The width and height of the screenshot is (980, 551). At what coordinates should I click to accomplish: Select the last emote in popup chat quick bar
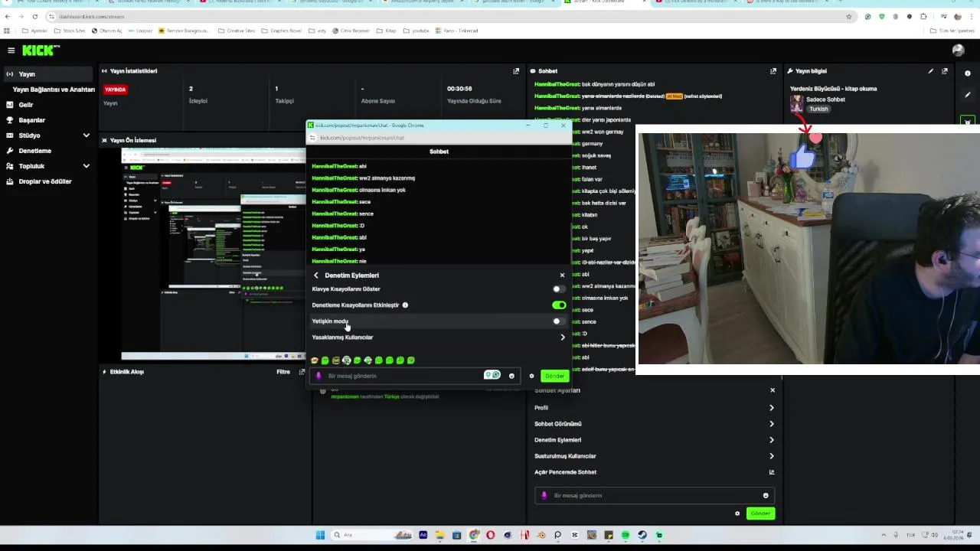coord(411,360)
